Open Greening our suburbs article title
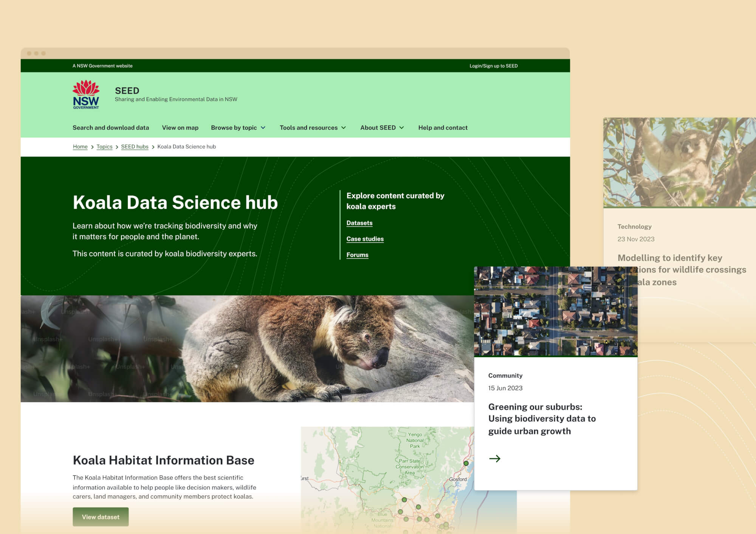 pos(542,419)
